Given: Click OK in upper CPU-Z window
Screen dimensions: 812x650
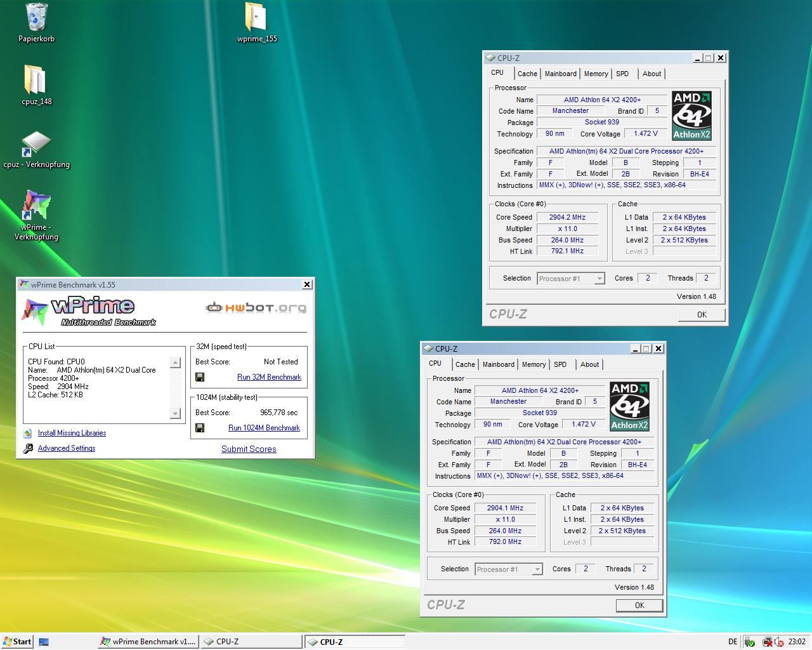Looking at the screenshot, I should [702, 314].
